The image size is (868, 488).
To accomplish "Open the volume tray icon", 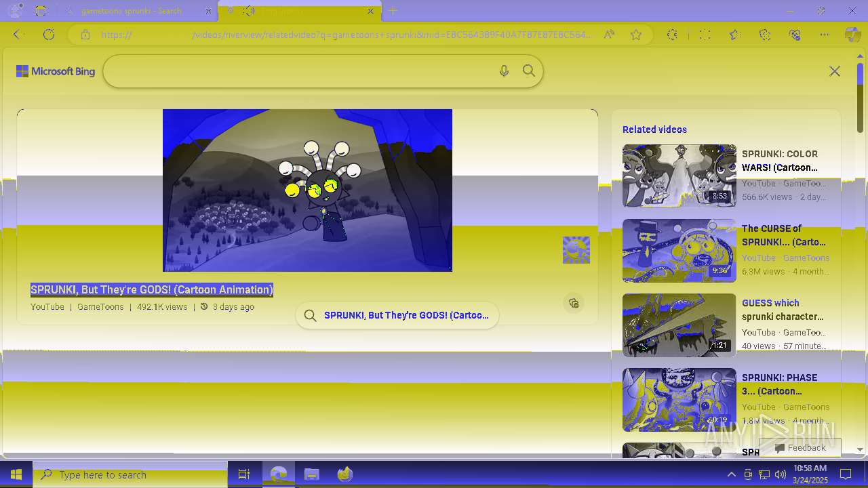I will (781, 474).
